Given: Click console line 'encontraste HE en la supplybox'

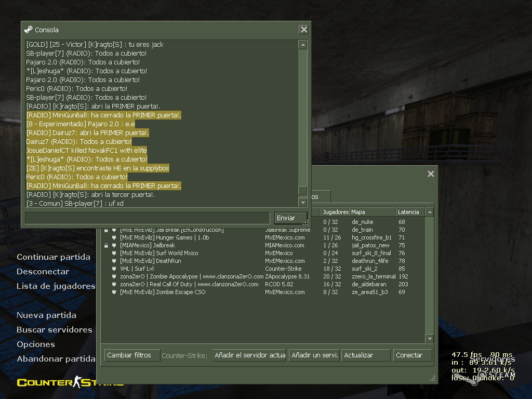Looking at the screenshot, I should (x=98, y=168).
